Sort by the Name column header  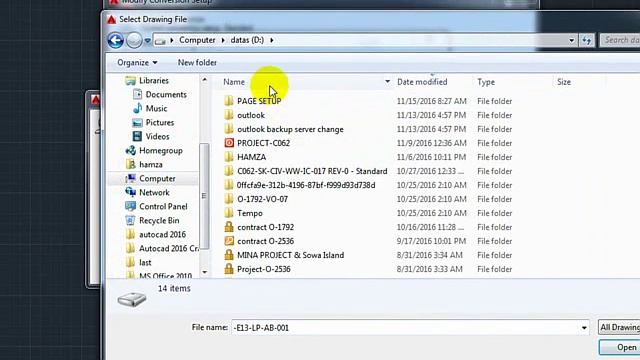pos(234,82)
